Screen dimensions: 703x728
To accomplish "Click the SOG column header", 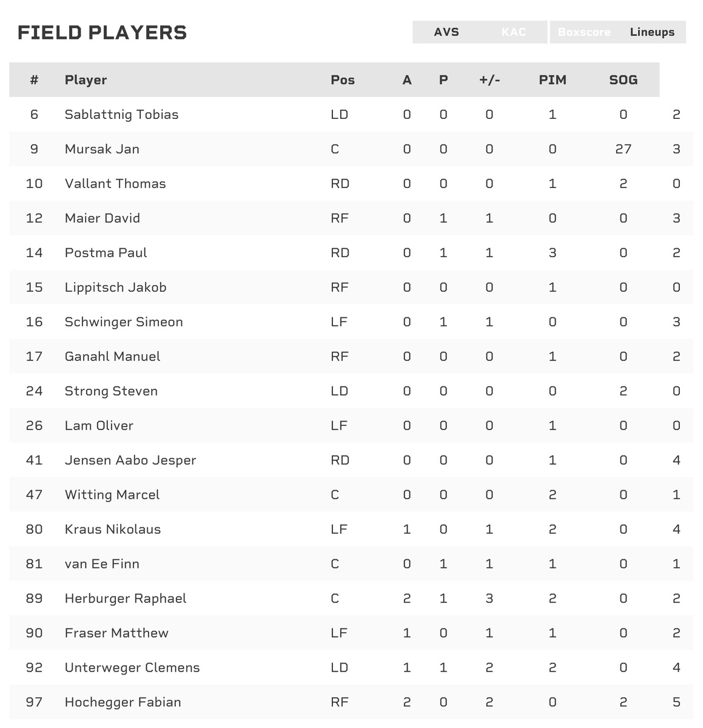I will click(623, 80).
